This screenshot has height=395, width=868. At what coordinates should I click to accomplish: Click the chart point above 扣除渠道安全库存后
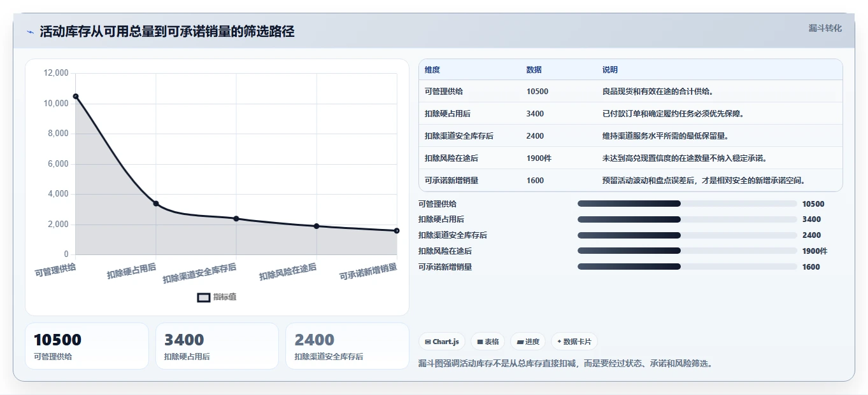click(x=236, y=219)
